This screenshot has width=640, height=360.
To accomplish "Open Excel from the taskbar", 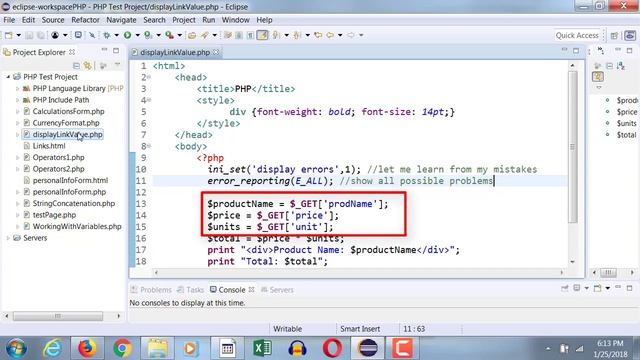I will click(x=262, y=348).
